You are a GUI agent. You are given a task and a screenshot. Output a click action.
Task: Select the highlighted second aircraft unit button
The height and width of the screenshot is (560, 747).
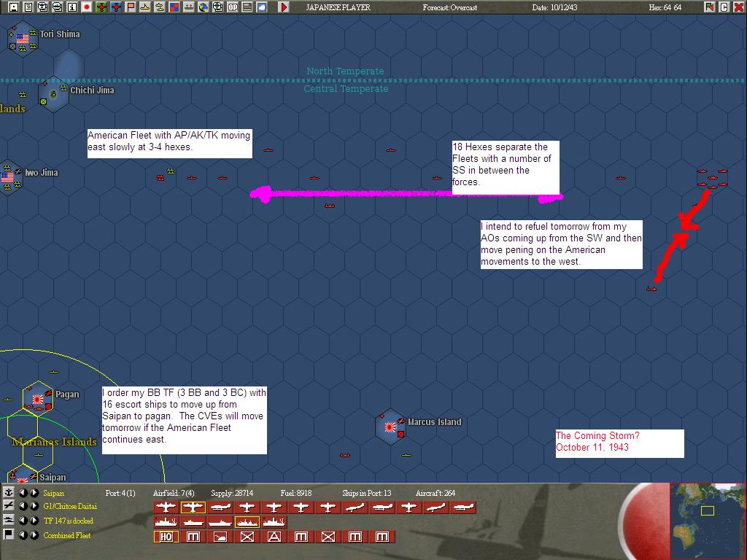(x=193, y=507)
